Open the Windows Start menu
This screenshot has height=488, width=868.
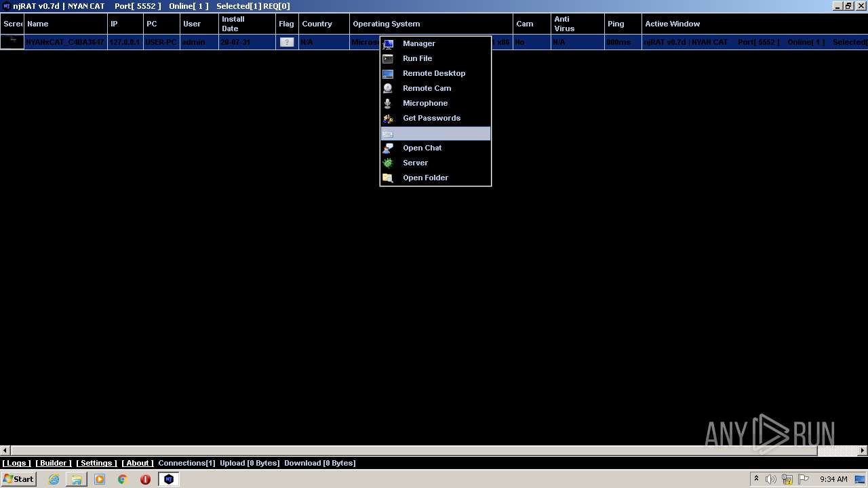(18, 479)
